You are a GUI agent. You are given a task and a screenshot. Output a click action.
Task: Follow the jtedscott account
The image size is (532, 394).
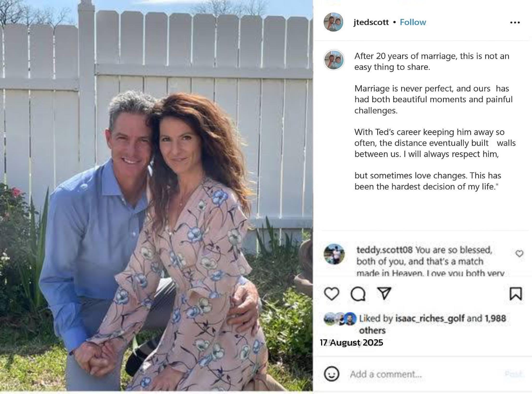(413, 22)
